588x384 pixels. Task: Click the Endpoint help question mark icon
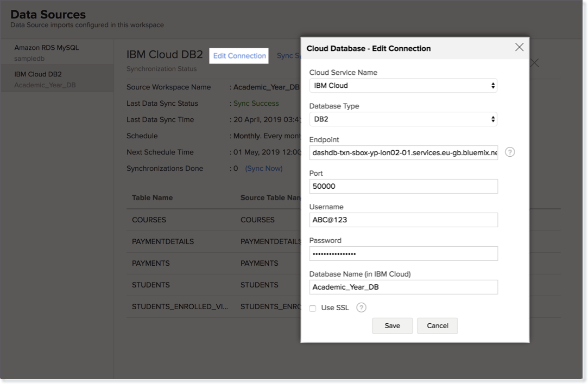click(509, 152)
